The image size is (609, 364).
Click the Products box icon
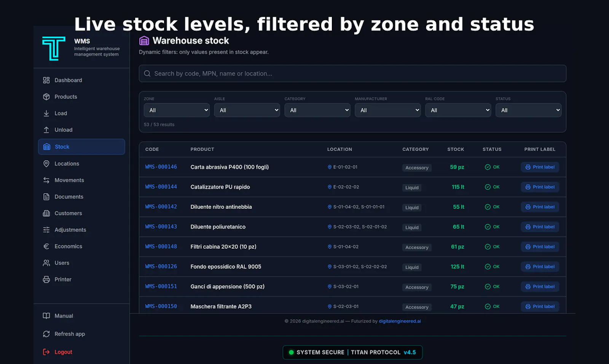[x=46, y=97]
